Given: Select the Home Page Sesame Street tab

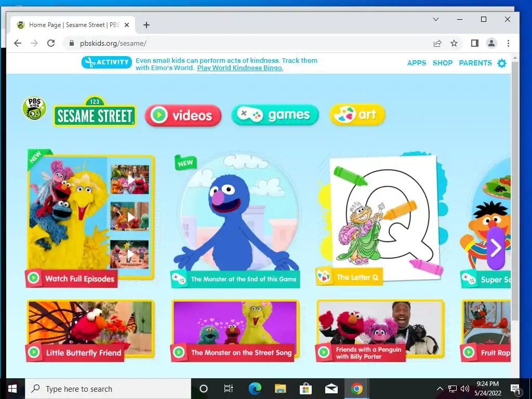Looking at the screenshot, I should click(73, 25).
